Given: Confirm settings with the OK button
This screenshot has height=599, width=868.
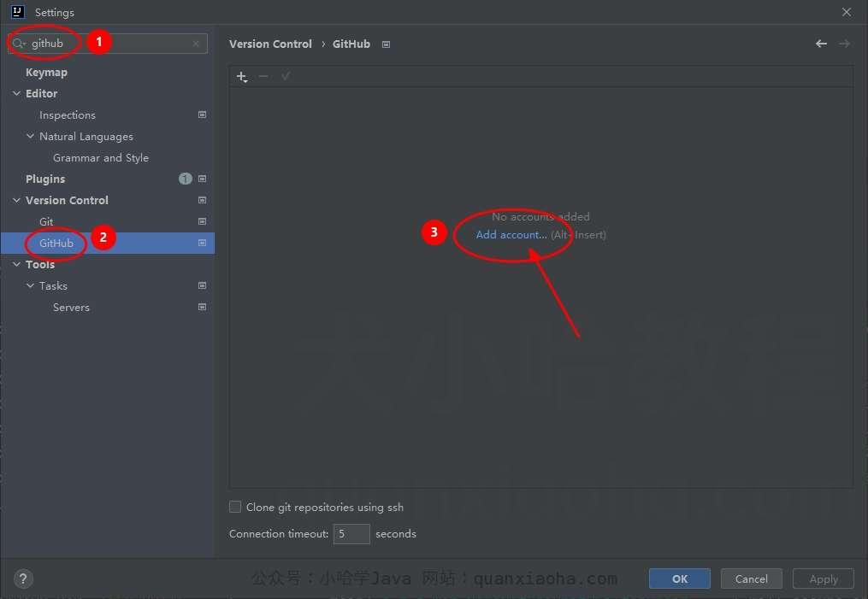Looking at the screenshot, I should pyautogui.click(x=680, y=578).
